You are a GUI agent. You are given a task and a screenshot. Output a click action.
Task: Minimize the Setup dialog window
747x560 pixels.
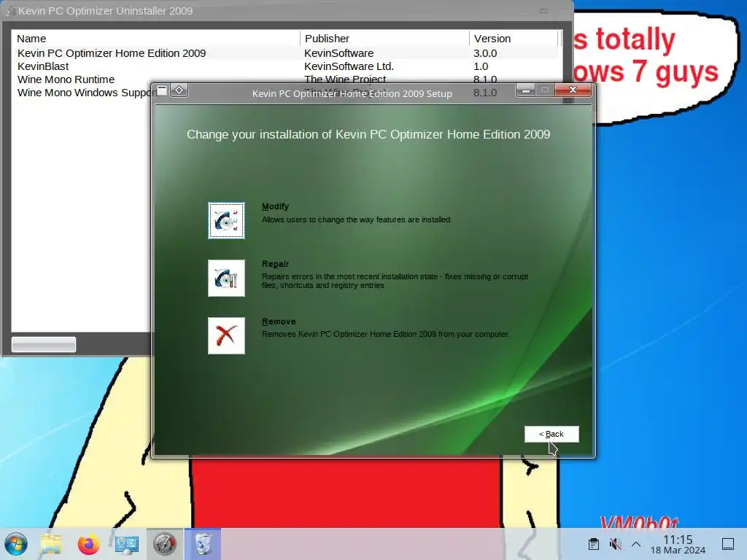tap(526, 90)
